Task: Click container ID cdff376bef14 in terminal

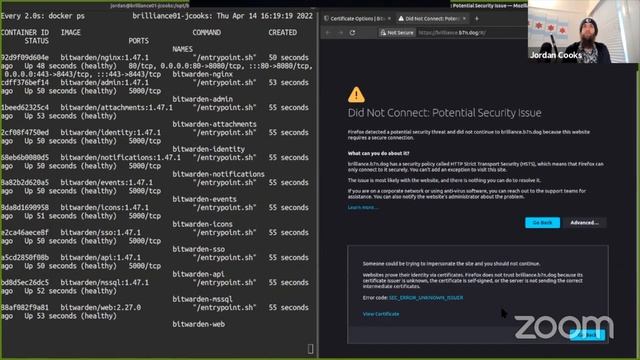Action: 25,82
